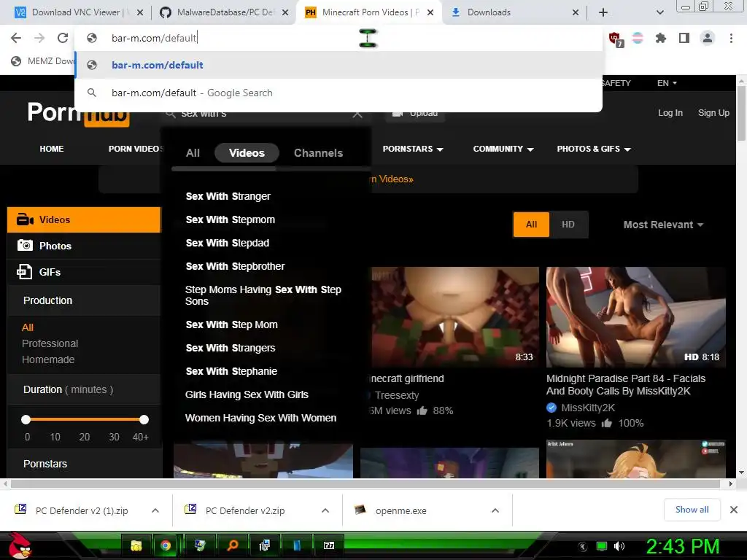This screenshot has width=747, height=560.
Task: Click the Log In link
Action: pos(670,113)
